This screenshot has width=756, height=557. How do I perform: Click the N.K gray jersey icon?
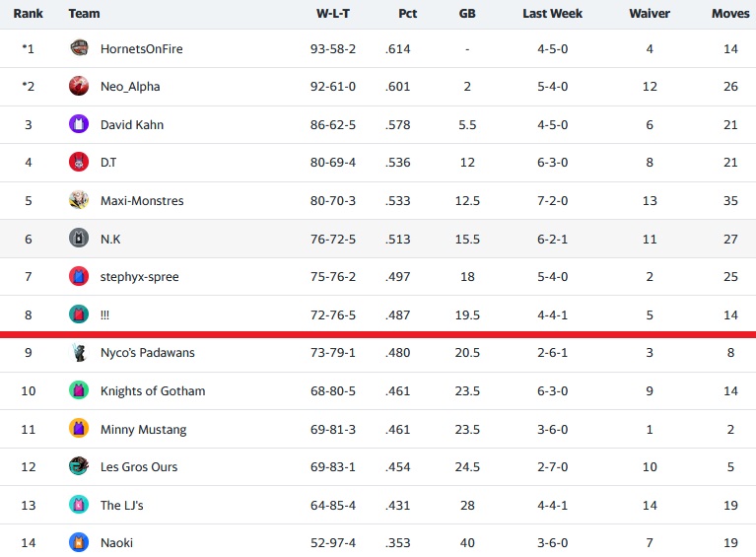click(79, 239)
